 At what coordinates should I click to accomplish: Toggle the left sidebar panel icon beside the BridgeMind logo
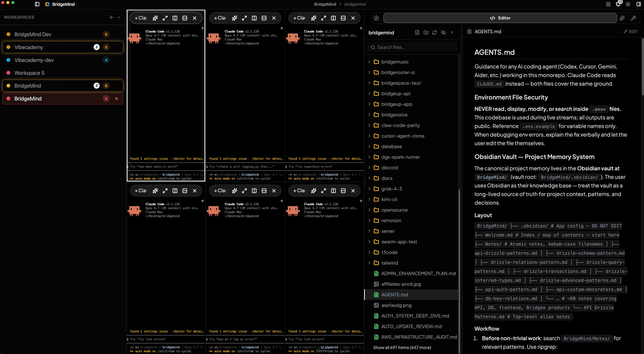coord(37,4)
